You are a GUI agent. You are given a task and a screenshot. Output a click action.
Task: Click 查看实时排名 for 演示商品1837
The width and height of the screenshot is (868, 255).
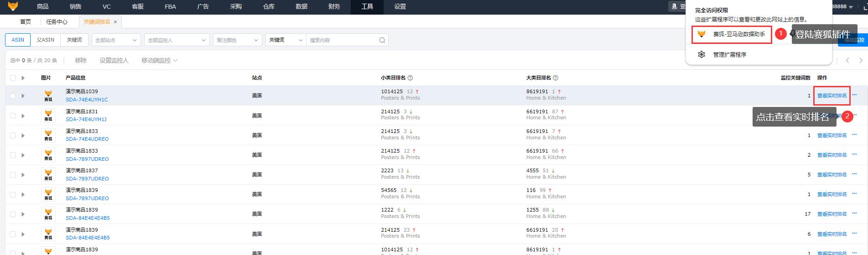[x=832, y=175]
